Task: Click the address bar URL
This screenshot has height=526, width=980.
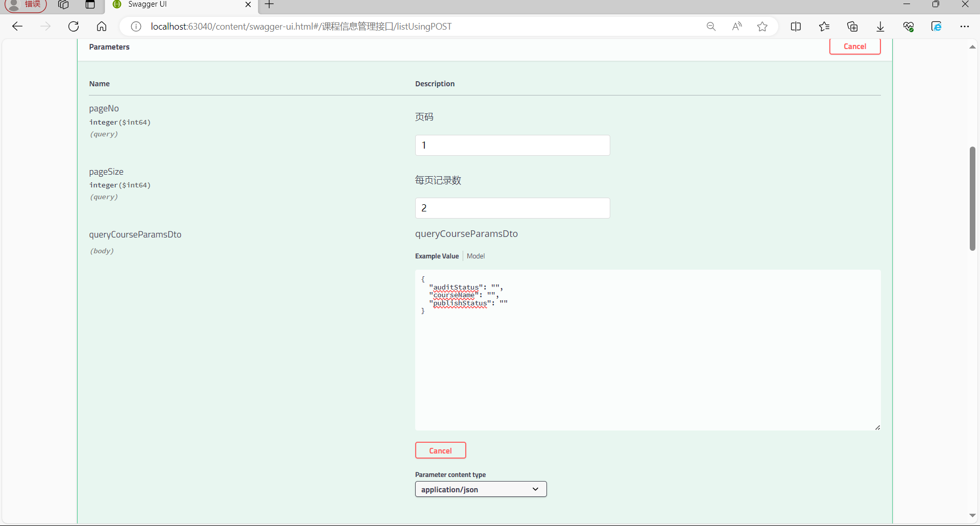Action: (301, 27)
